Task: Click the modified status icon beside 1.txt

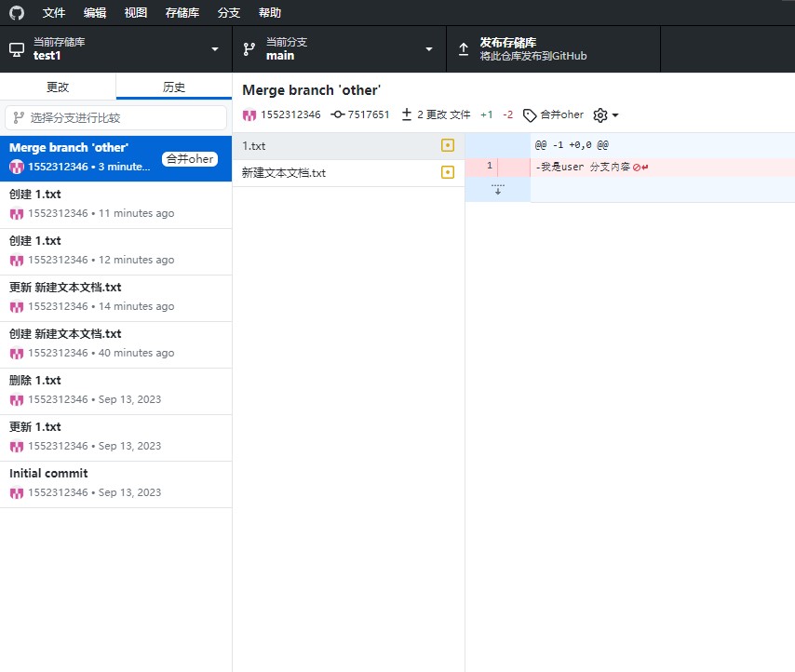Action: pyautogui.click(x=448, y=146)
